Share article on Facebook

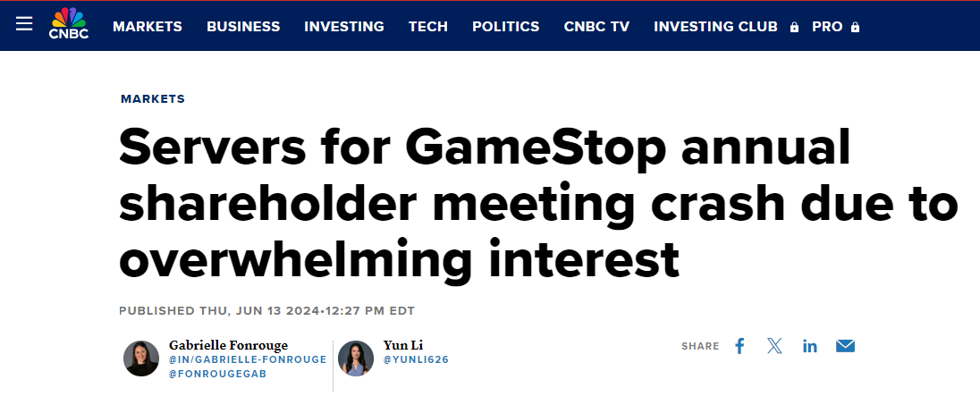point(739,346)
